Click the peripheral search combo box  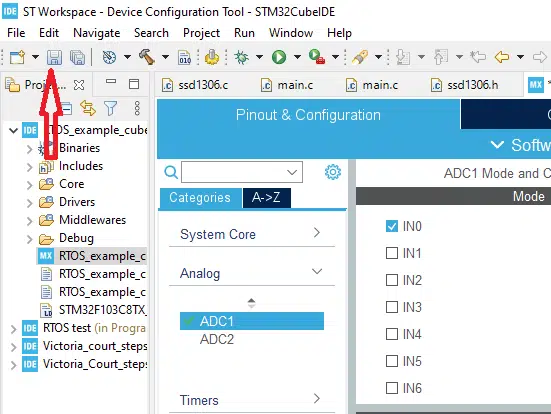pos(242,172)
